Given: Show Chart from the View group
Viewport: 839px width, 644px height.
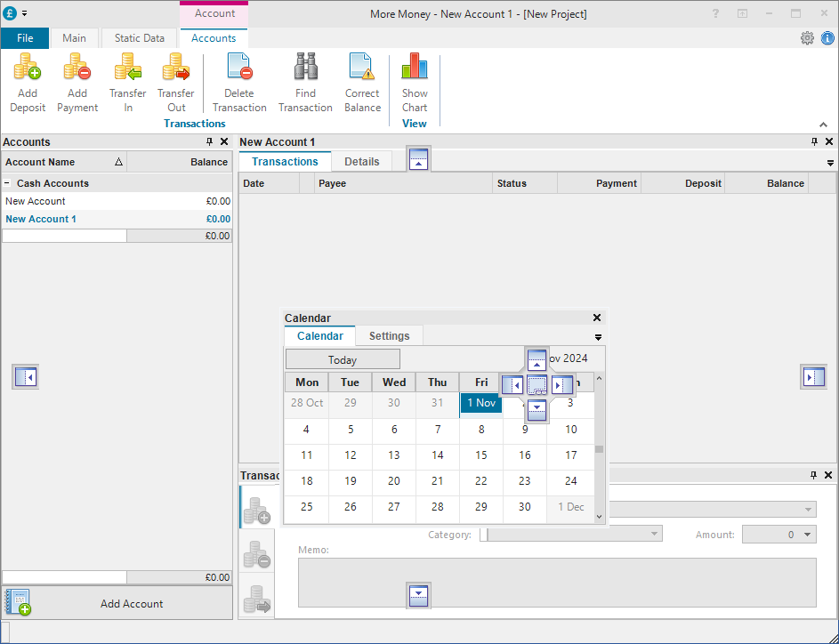Looking at the screenshot, I should pyautogui.click(x=415, y=68).
